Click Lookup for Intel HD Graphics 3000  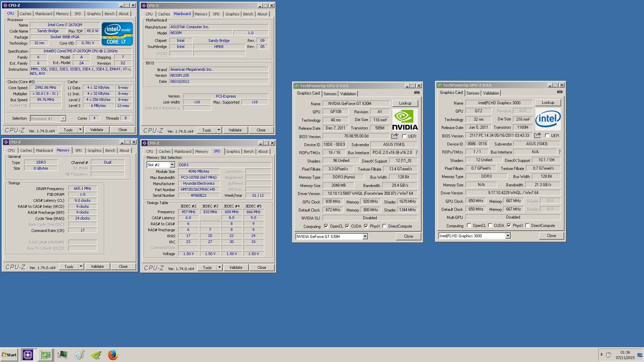pyautogui.click(x=548, y=103)
